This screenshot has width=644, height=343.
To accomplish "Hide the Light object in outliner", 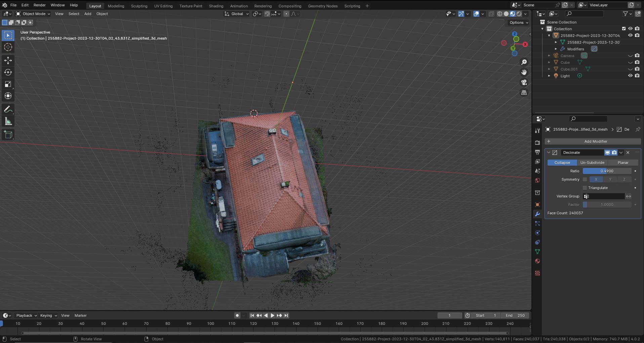I will tap(630, 76).
